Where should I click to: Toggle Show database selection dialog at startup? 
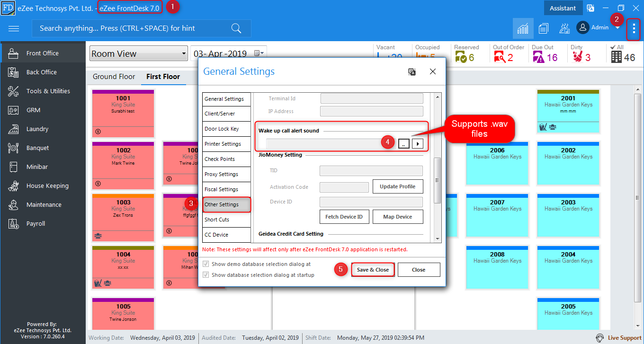point(206,275)
